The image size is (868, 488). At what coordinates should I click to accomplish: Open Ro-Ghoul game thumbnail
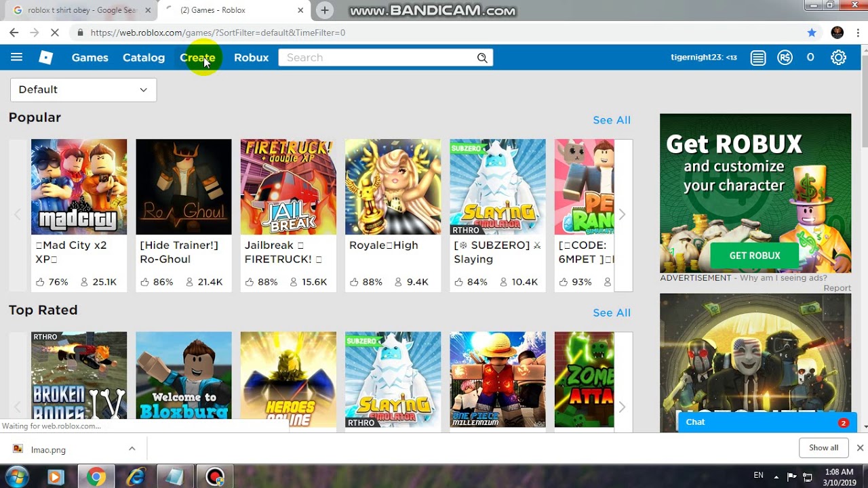click(183, 186)
